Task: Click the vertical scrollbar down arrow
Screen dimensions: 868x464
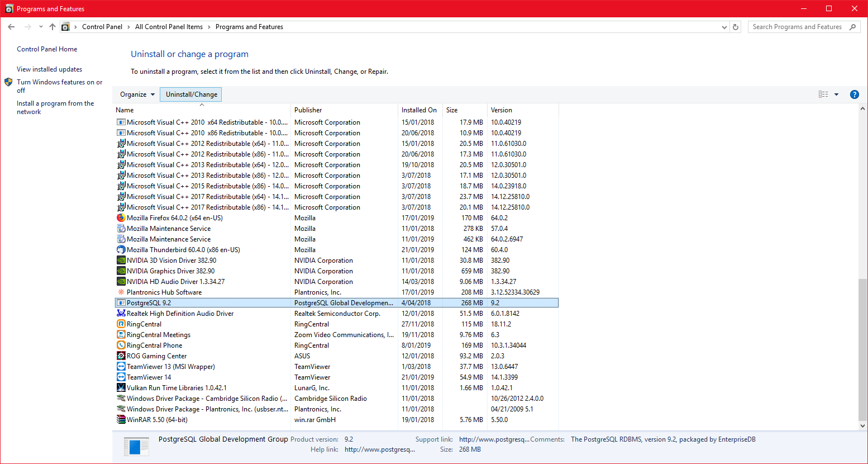Action: pos(862,425)
